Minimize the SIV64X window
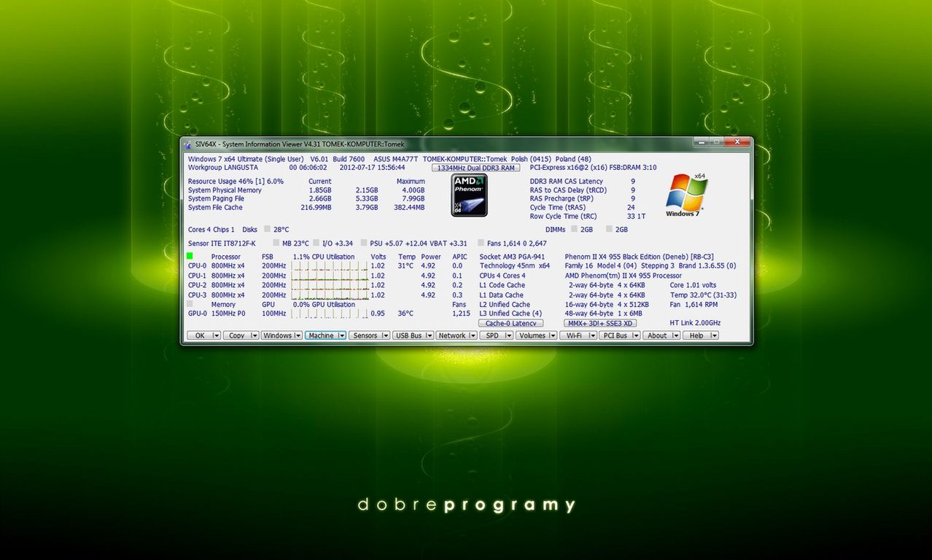932x560 pixels. coord(702,141)
